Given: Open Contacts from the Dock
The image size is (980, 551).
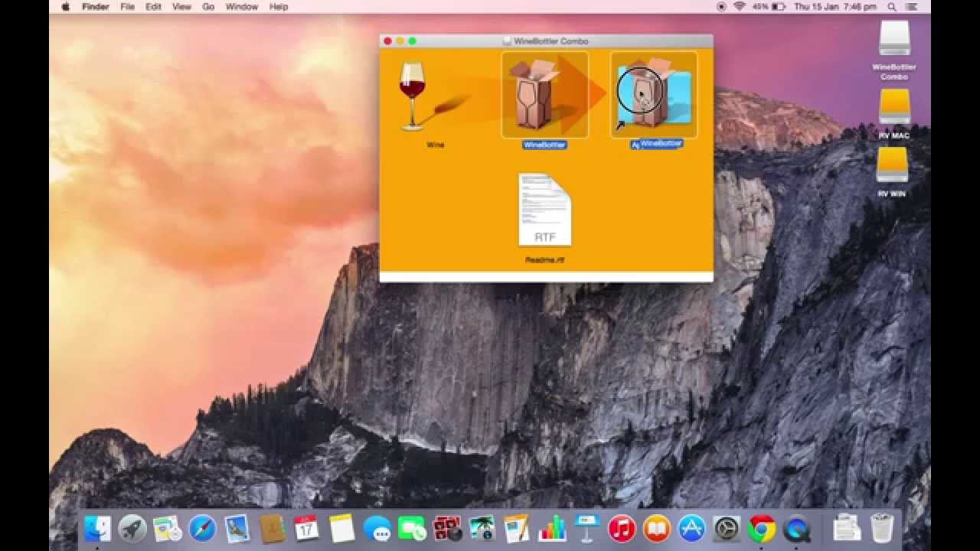Looking at the screenshot, I should (x=272, y=529).
